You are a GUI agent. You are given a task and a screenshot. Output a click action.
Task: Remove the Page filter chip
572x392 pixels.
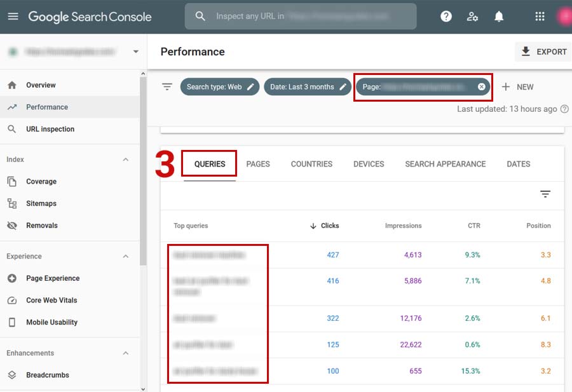click(482, 87)
